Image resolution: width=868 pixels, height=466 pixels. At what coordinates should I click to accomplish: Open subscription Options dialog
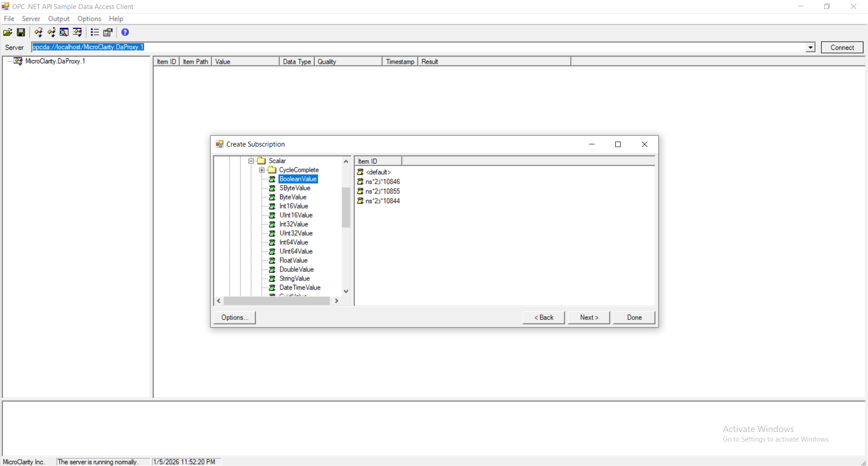click(234, 317)
